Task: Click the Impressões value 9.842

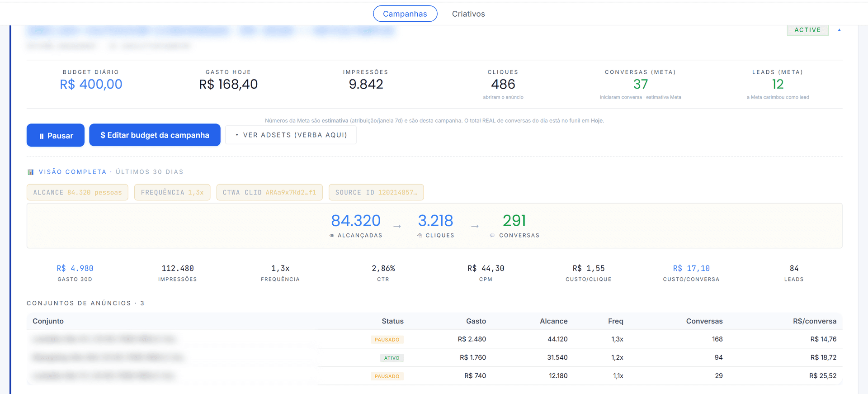Action: (x=366, y=84)
